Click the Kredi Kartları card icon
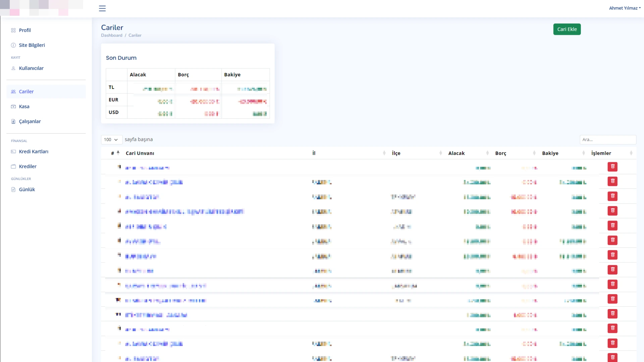 [x=13, y=152]
